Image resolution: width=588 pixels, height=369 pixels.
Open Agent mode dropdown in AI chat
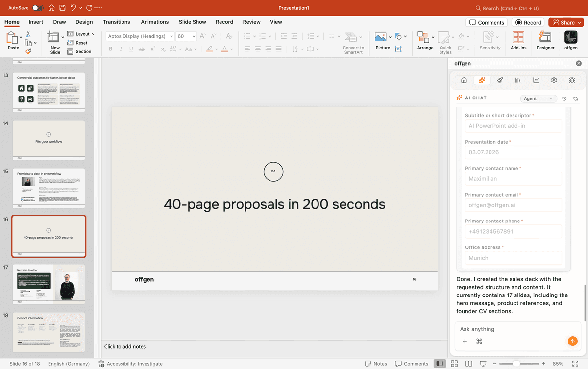539,98
